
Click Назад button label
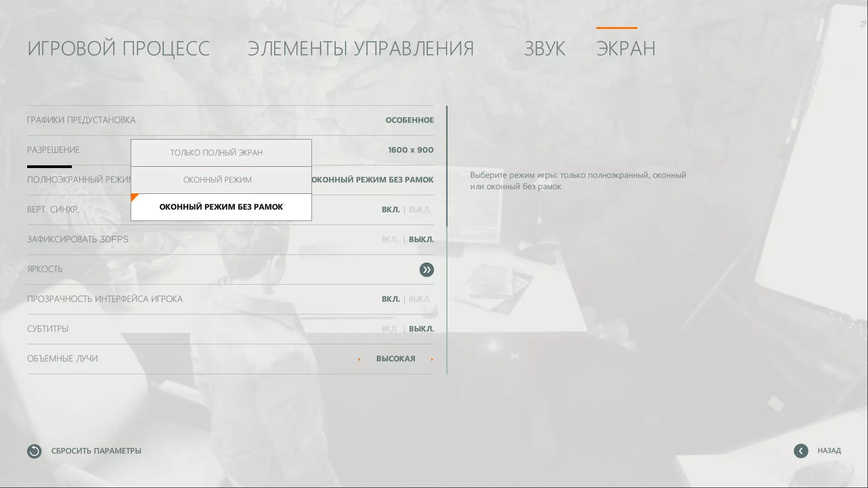tap(829, 450)
